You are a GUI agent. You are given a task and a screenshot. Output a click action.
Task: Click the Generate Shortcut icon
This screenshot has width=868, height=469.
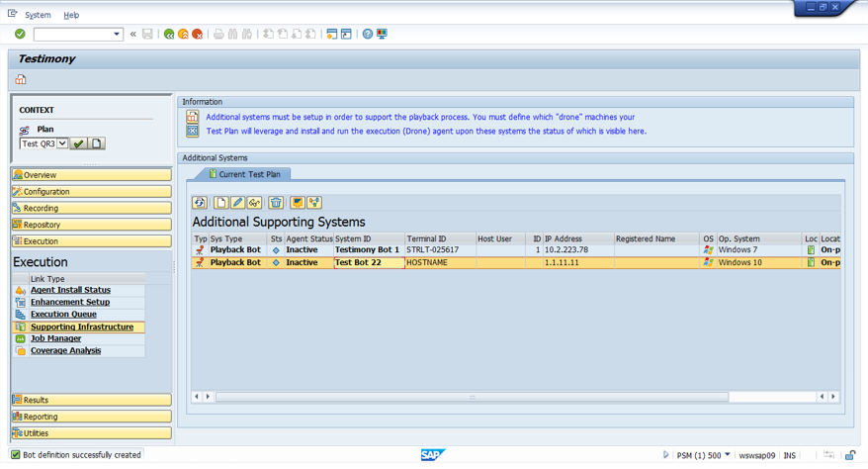[347, 35]
